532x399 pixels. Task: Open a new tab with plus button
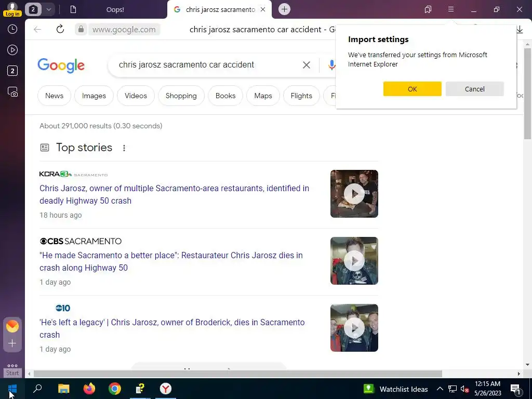click(284, 9)
